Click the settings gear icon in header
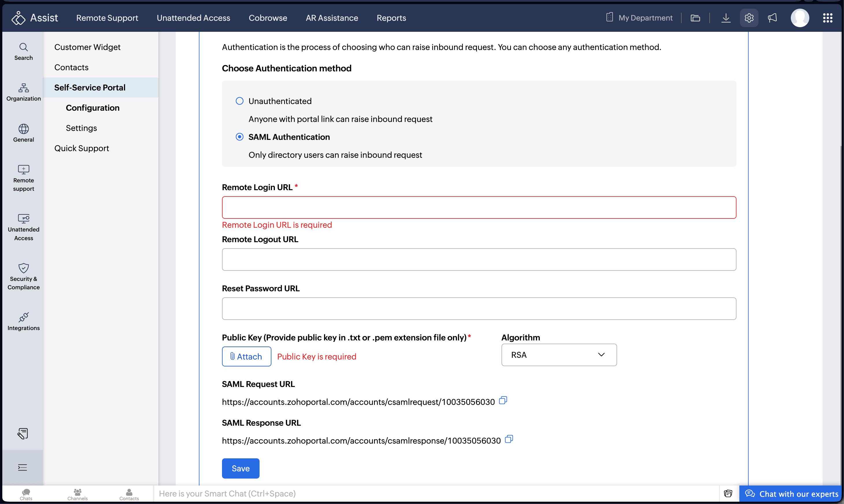The height and width of the screenshot is (504, 844). [x=749, y=18]
